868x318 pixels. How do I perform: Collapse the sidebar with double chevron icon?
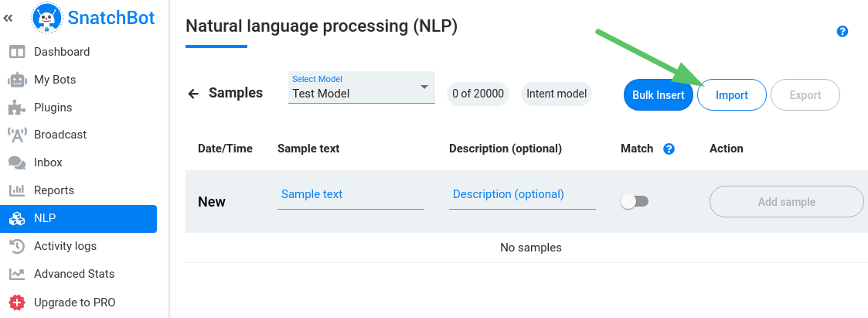(x=9, y=18)
